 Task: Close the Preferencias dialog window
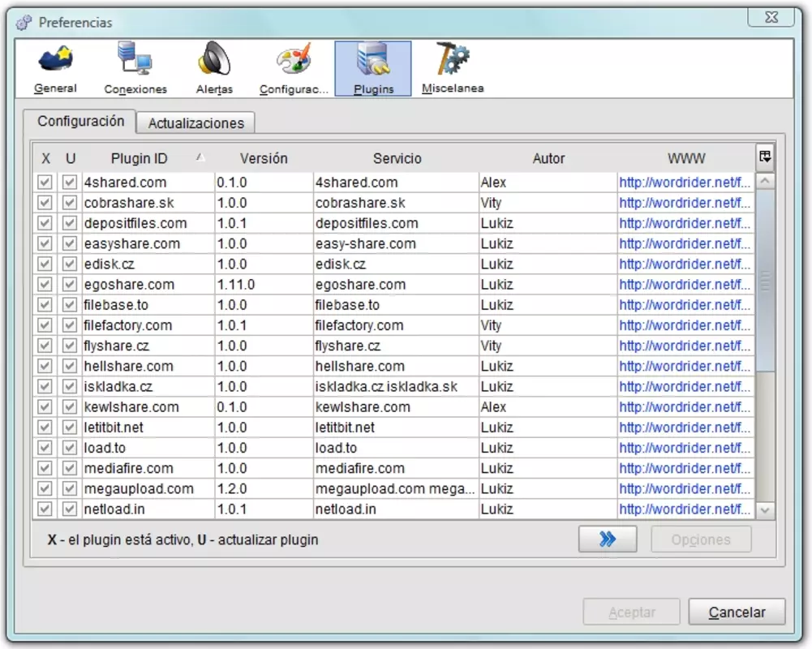tap(771, 17)
